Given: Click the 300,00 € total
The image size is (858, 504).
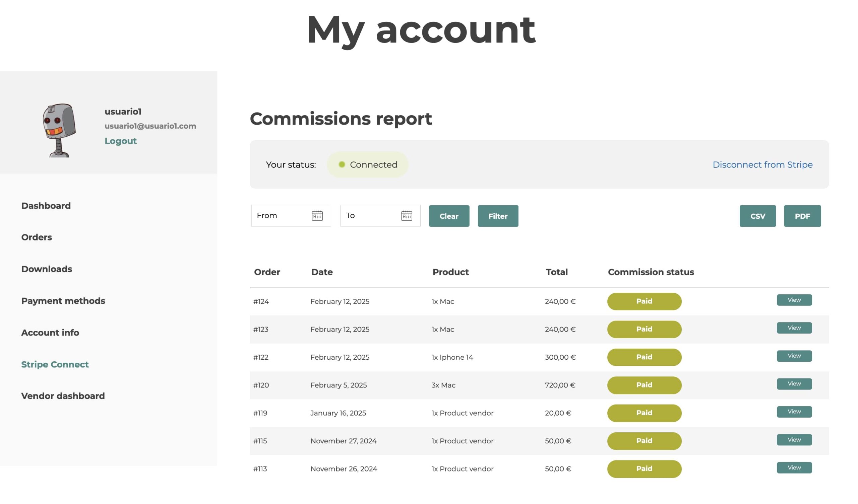Looking at the screenshot, I should point(560,357).
